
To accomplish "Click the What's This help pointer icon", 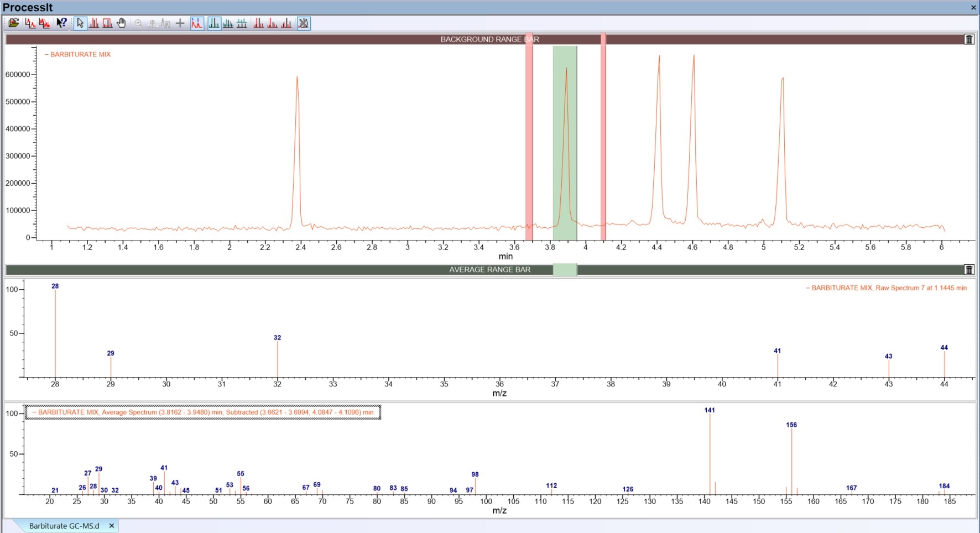I will point(61,23).
